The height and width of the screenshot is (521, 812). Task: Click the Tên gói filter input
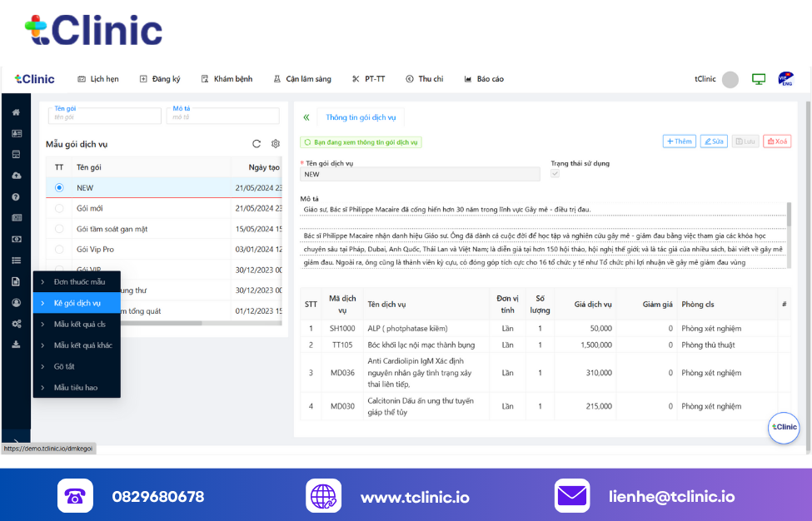point(105,117)
